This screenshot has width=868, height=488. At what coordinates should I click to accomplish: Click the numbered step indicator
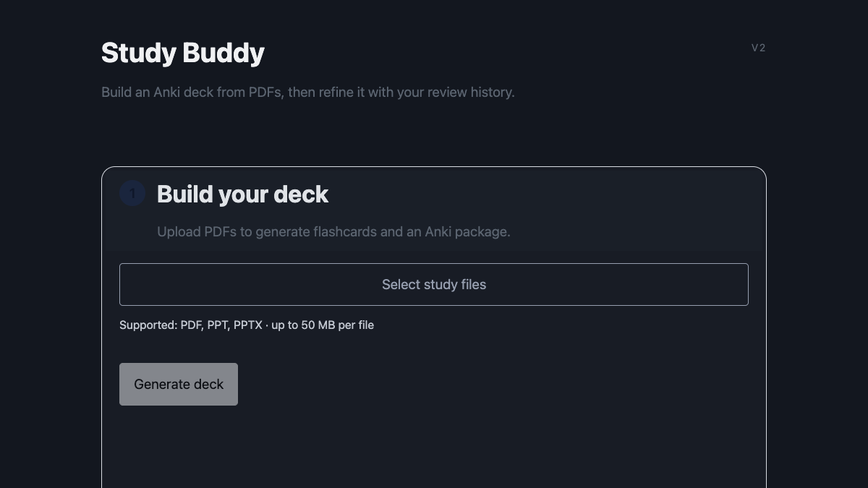point(132,193)
